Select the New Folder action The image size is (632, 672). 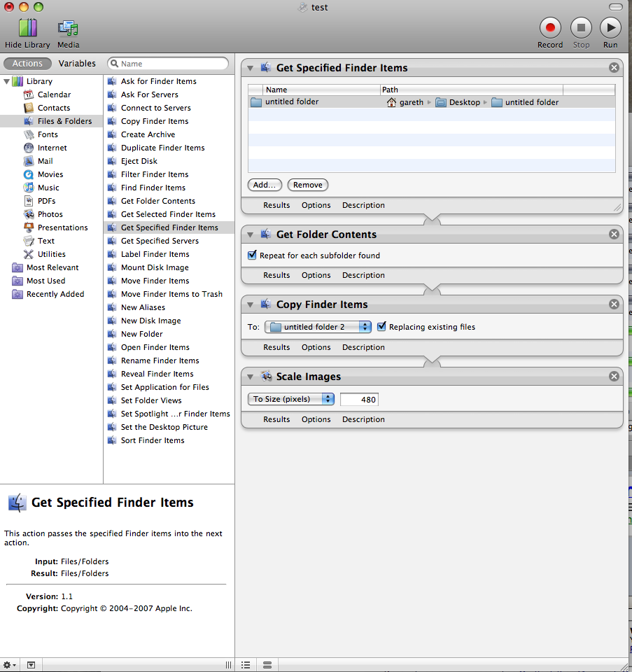(x=141, y=333)
